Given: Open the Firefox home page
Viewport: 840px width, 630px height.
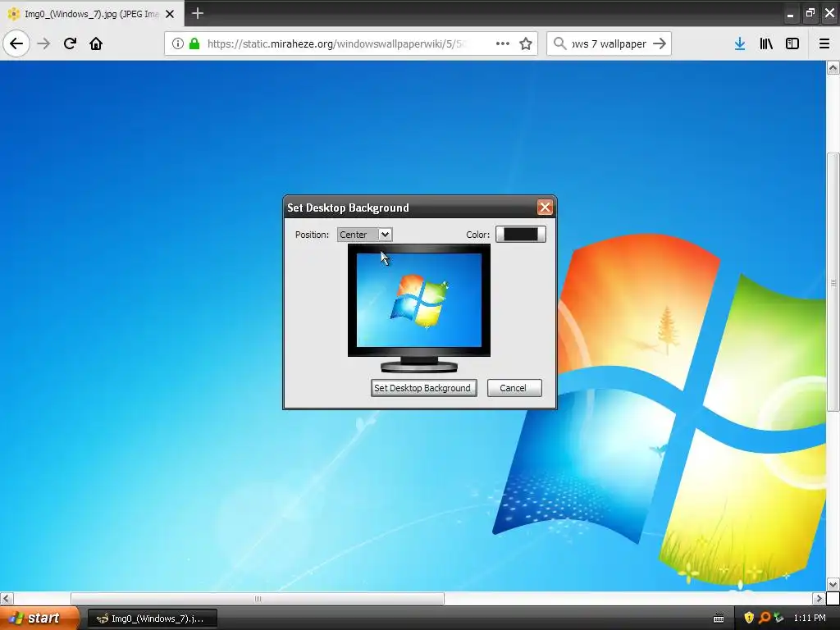Looking at the screenshot, I should click(96, 43).
